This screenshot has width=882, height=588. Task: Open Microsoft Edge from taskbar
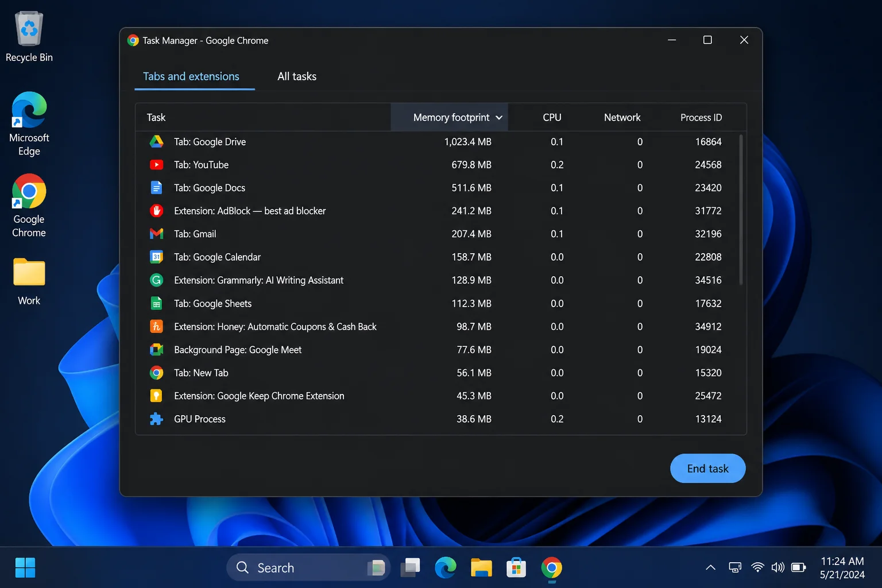(446, 568)
